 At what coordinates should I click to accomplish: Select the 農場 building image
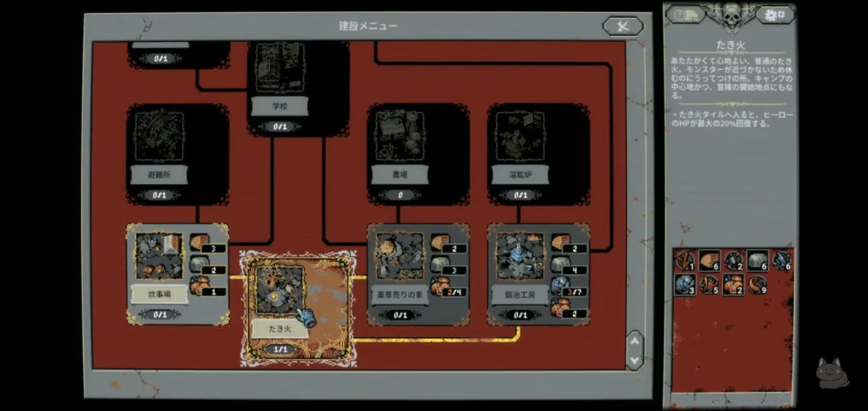[400, 136]
